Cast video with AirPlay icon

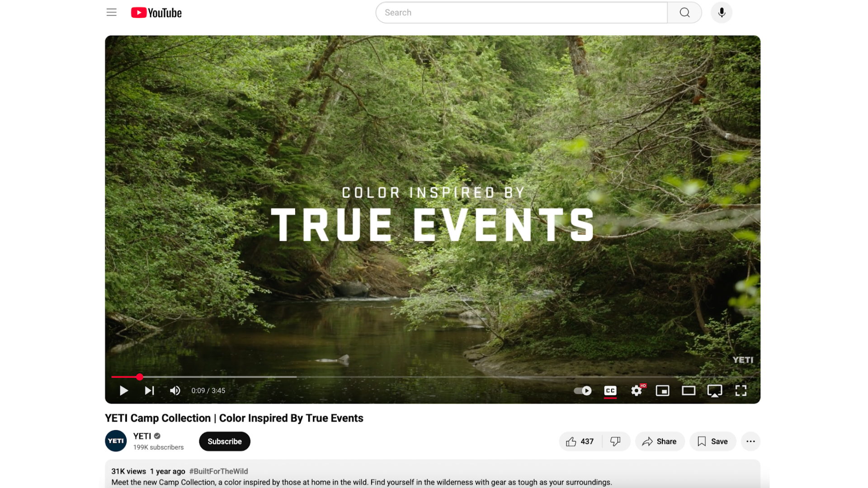[715, 391]
